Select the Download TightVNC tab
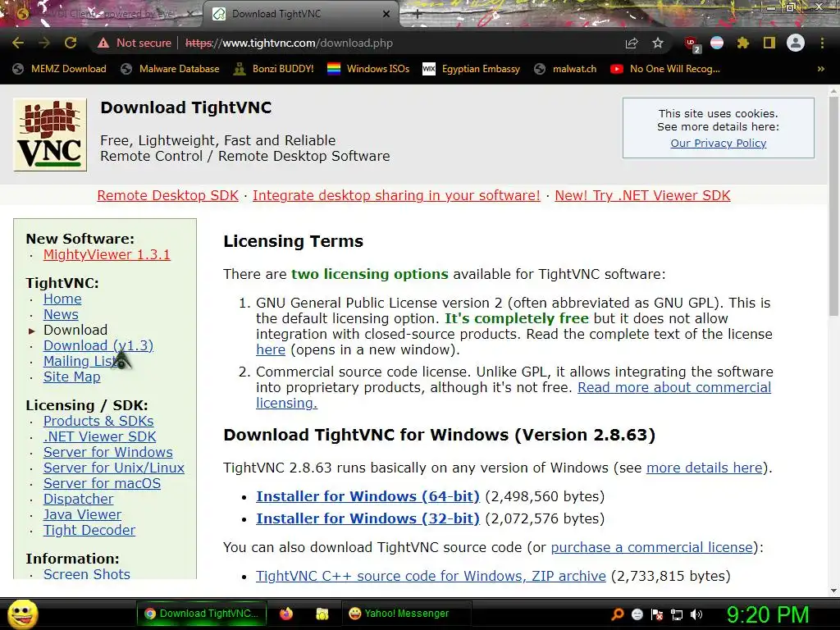Screen dimensions: 840x630 (x=300, y=15)
